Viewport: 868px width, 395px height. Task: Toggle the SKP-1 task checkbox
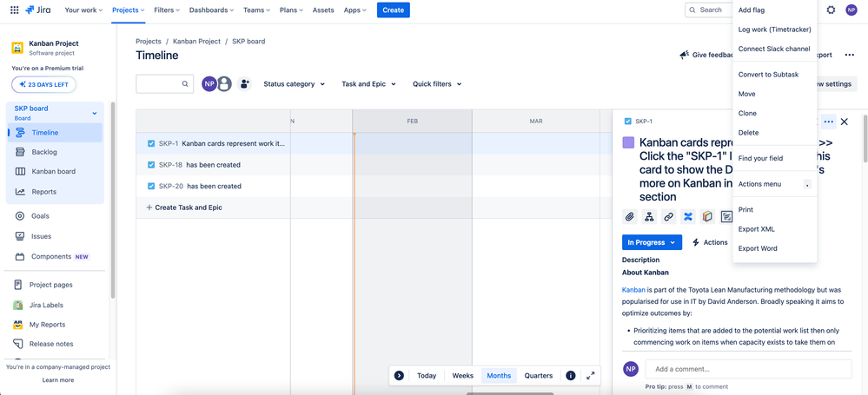(x=151, y=143)
